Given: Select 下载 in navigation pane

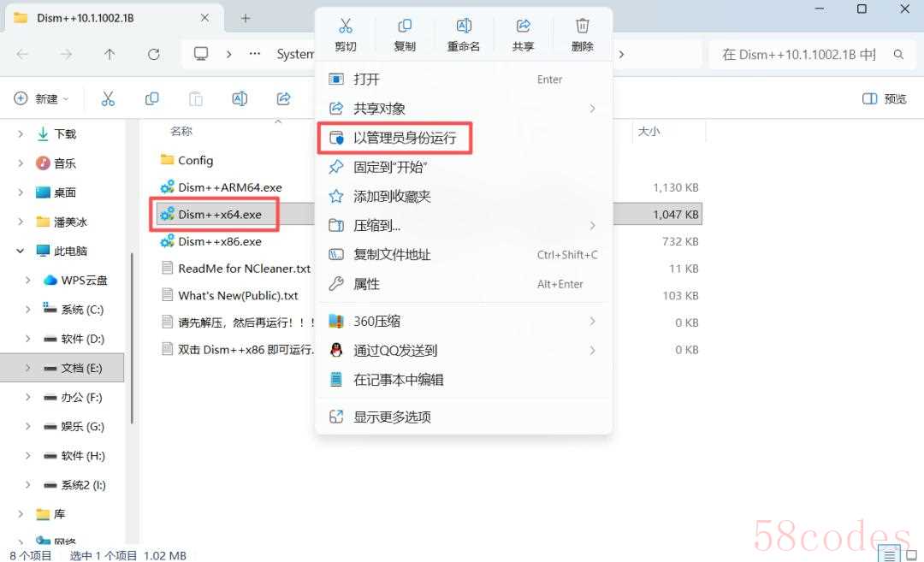Looking at the screenshot, I should pyautogui.click(x=65, y=134).
